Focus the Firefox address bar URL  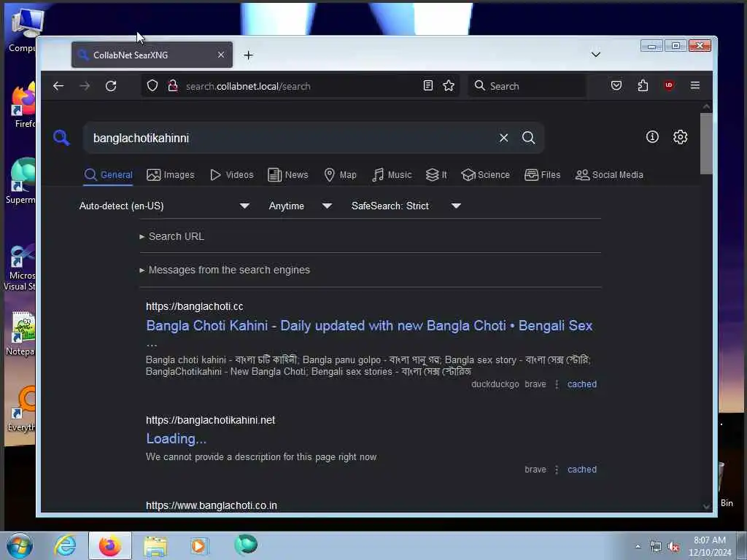(300, 86)
